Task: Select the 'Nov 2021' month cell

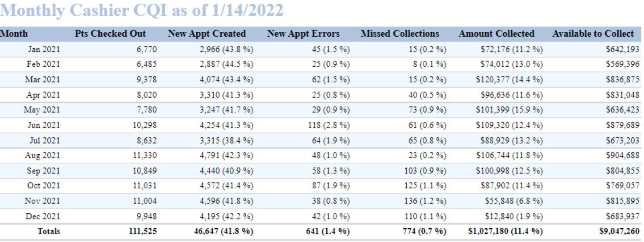Action: click(43, 201)
